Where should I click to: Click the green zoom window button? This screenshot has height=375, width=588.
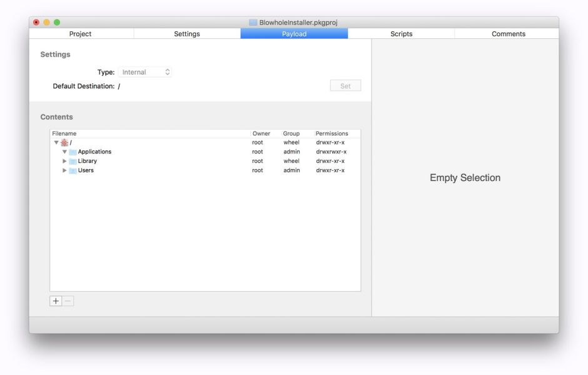(x=57, y=23)
